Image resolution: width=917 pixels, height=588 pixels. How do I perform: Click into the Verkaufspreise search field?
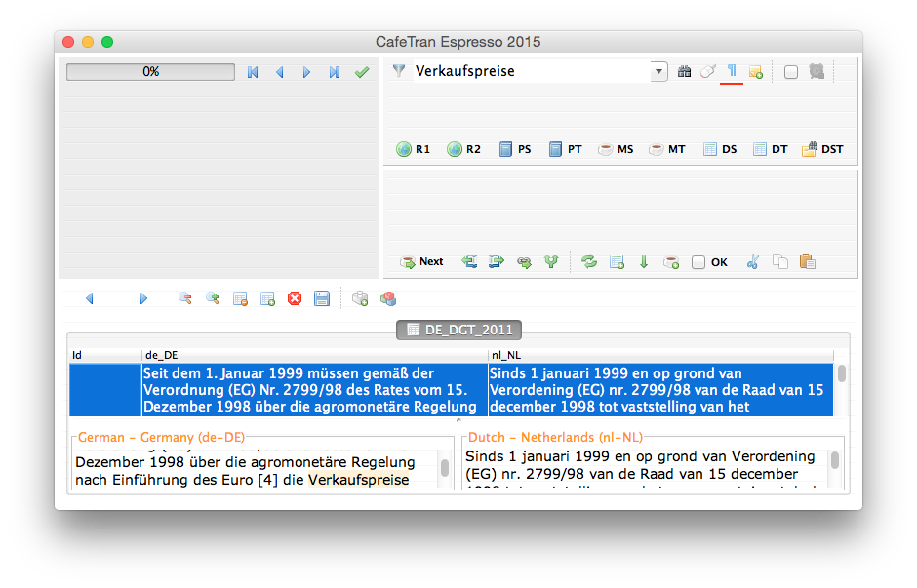[531, 71]
